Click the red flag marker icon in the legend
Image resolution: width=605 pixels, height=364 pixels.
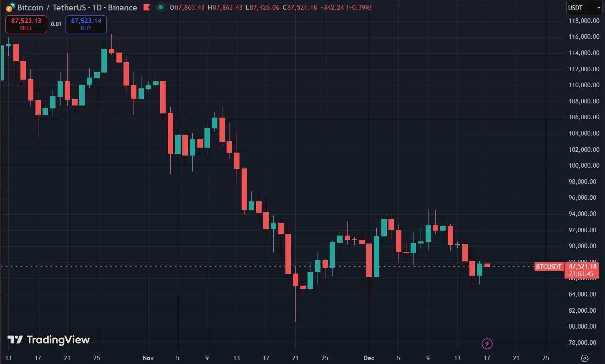(147, 7)
